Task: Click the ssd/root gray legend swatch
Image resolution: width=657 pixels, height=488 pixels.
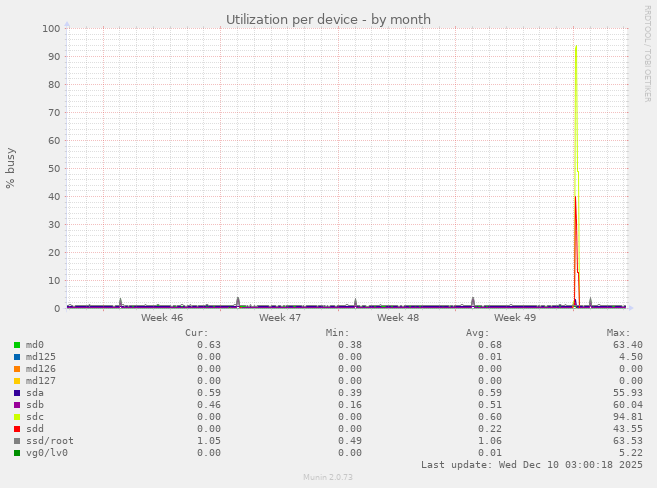Action: tap(17, 441)
